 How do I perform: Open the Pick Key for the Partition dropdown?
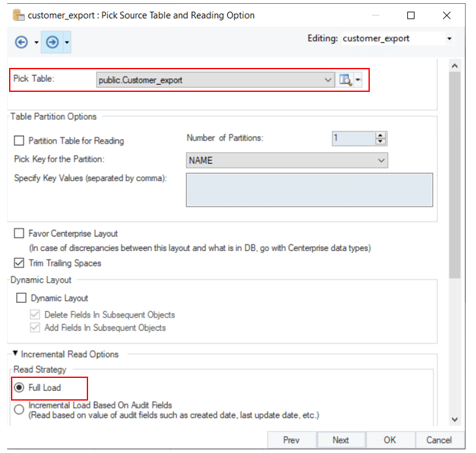click(287, 160)
